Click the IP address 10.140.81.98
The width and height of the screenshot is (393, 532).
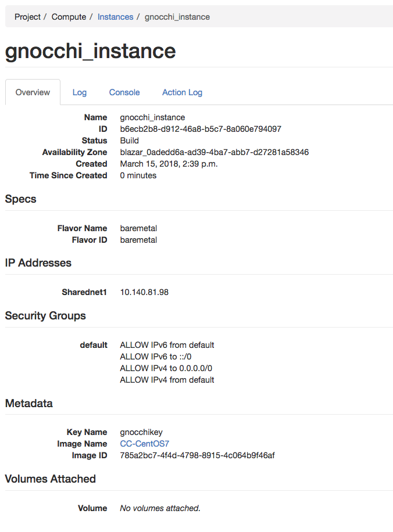[144, 292]
